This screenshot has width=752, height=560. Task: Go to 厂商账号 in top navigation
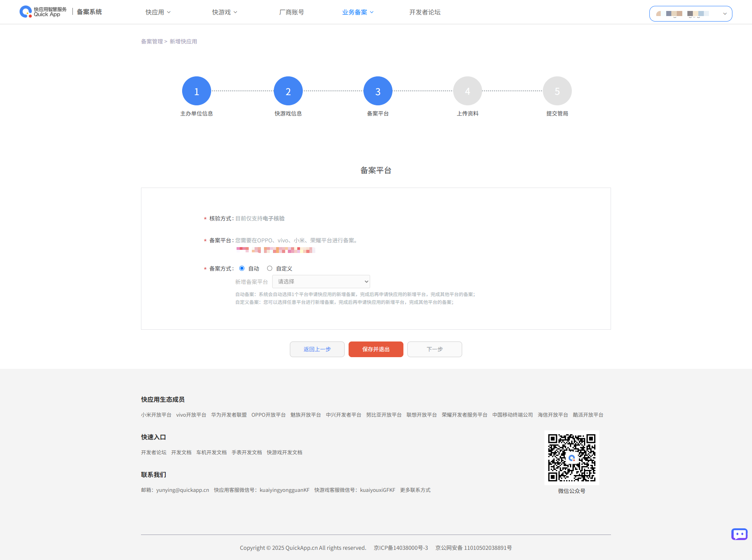click(x=291, y=12)
